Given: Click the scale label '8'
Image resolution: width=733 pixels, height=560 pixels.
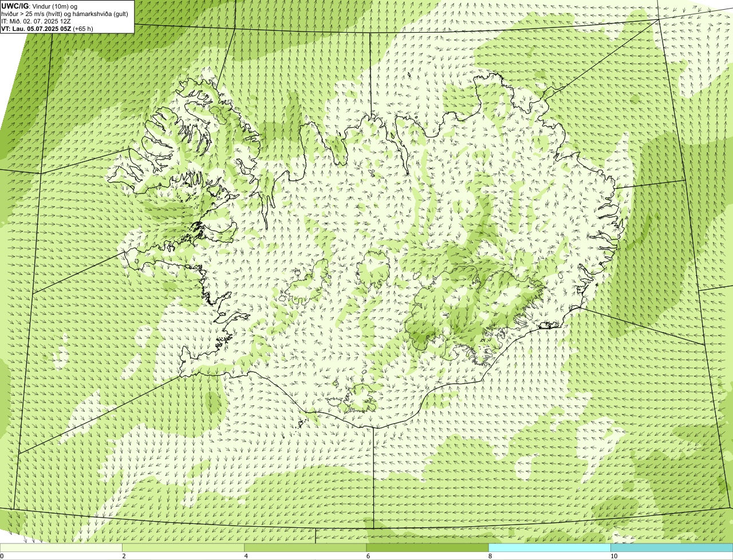Looking at the screenshot, I should [x=490, y=556].
